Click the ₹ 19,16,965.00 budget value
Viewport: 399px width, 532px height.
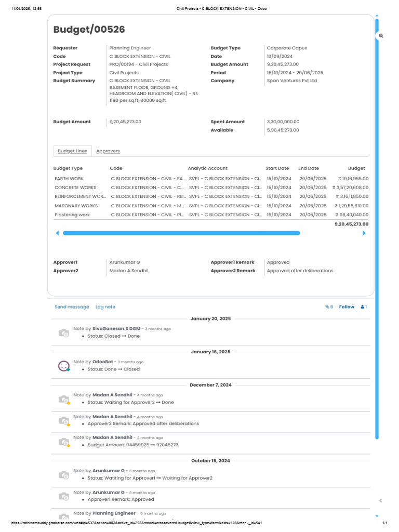click(x=353, y=179)
